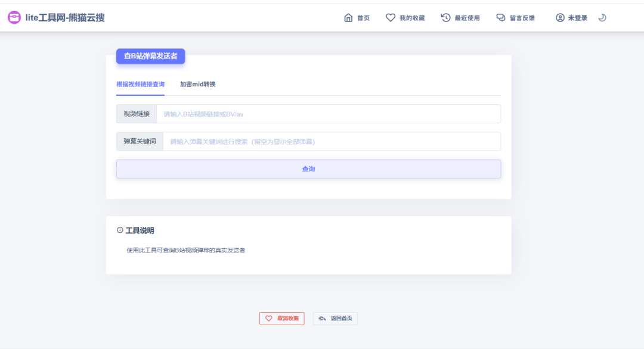Switch to the 根据视频链接查询 tab
Screen dimensions: 644x349
coord(140,85)
